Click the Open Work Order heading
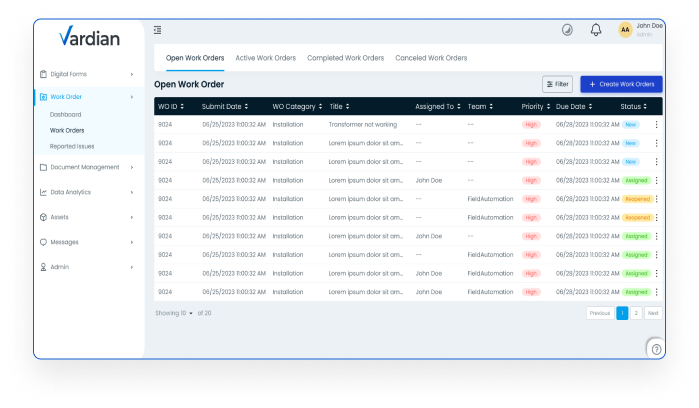Screen dimensions: 699x408 189,84
